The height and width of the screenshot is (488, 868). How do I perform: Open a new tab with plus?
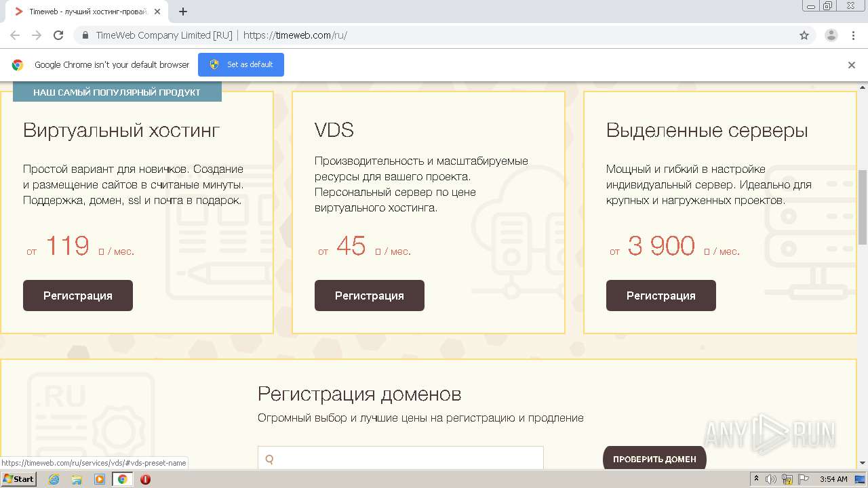click(183, 12)
